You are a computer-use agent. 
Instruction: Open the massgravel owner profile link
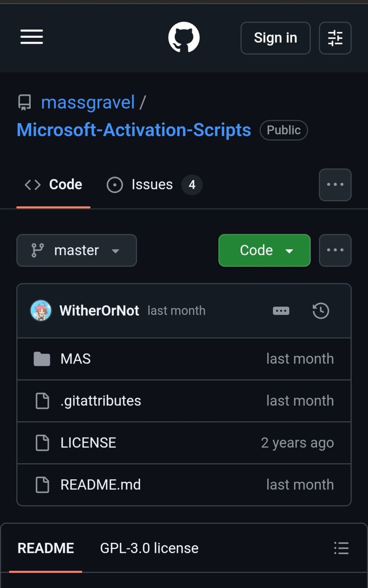click(x=88, y=102)
